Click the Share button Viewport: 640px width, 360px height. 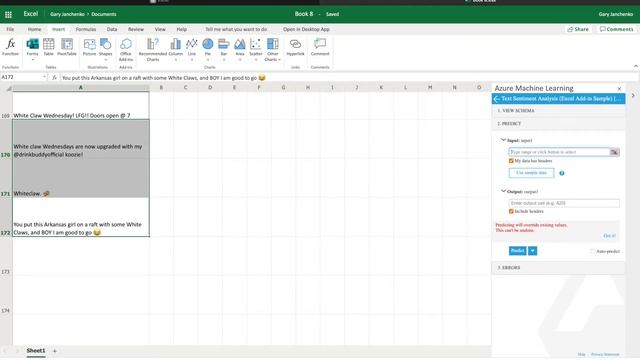pyautogui.click(x=578, y=29)
